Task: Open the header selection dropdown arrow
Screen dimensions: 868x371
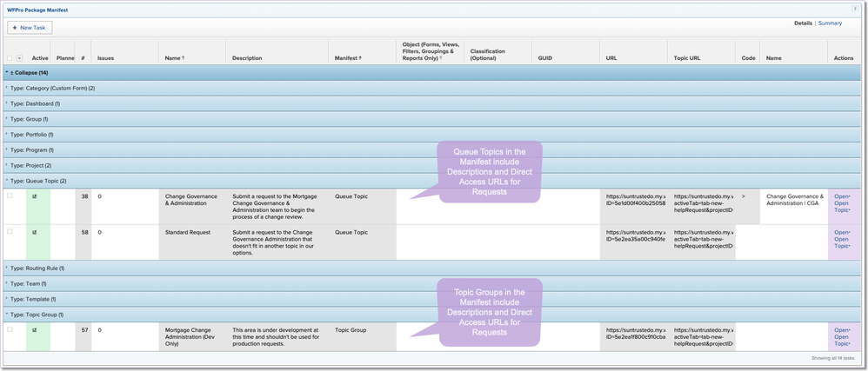Action: (x=19, y=58)
